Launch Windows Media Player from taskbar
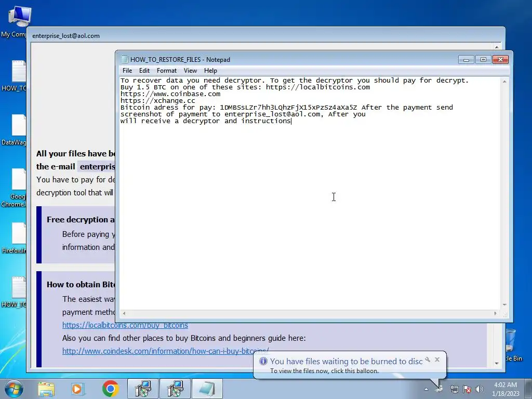 pos(78,389)
